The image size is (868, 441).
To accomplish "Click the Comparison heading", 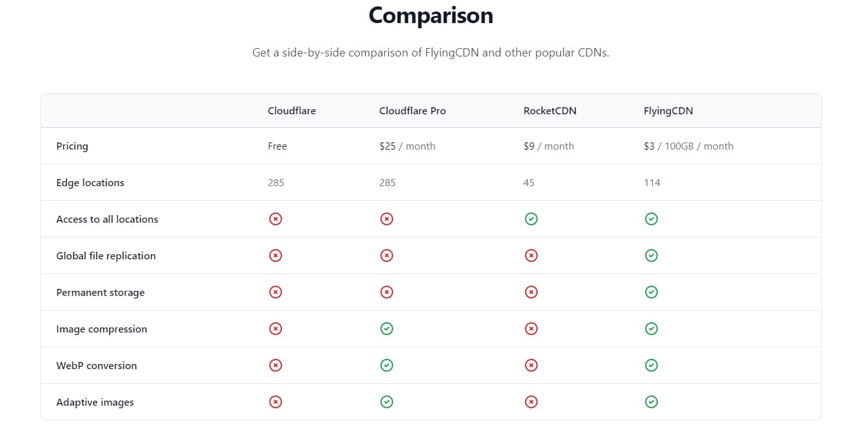I will coord(430,15).
